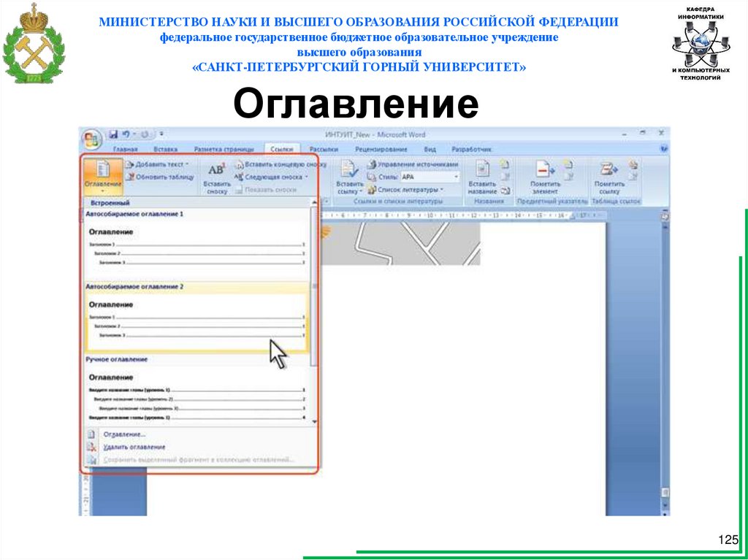The width and height of the screenshot is (748, 560).
Task: Click the table of authorities icon beside Пометить ссылку
Action: 633,165
